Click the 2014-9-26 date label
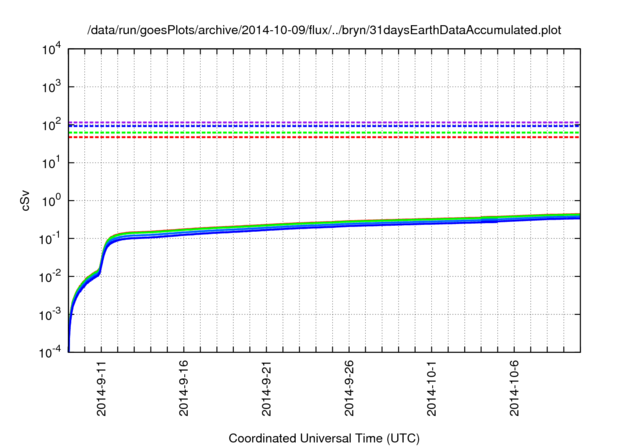Screen dimensions: 640x448 349,388
